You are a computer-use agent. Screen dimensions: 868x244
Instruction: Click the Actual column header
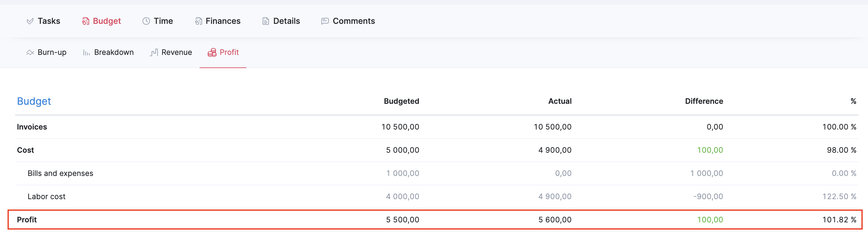point(560,101)
